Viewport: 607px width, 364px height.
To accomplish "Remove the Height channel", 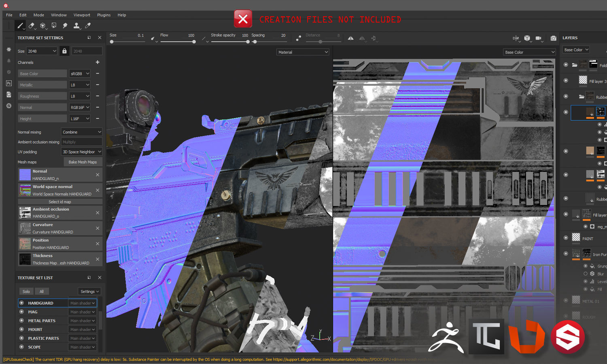I will pos(98,119).
